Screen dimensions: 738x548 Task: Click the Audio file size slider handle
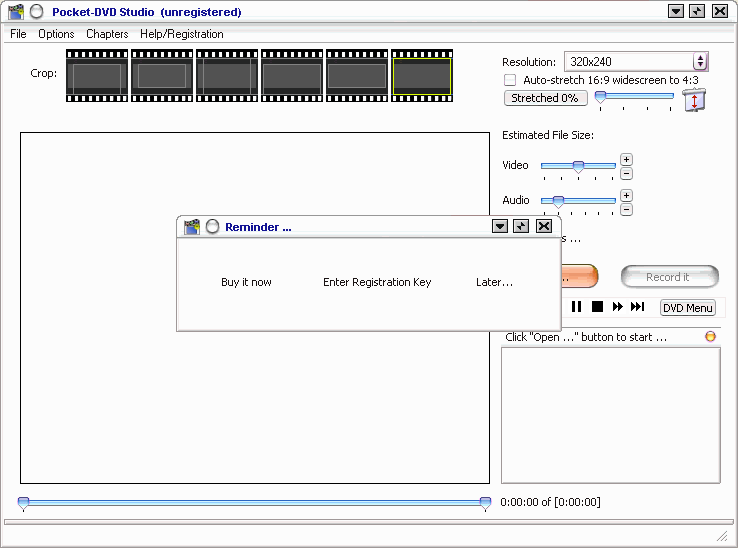(x=558, y=202)
